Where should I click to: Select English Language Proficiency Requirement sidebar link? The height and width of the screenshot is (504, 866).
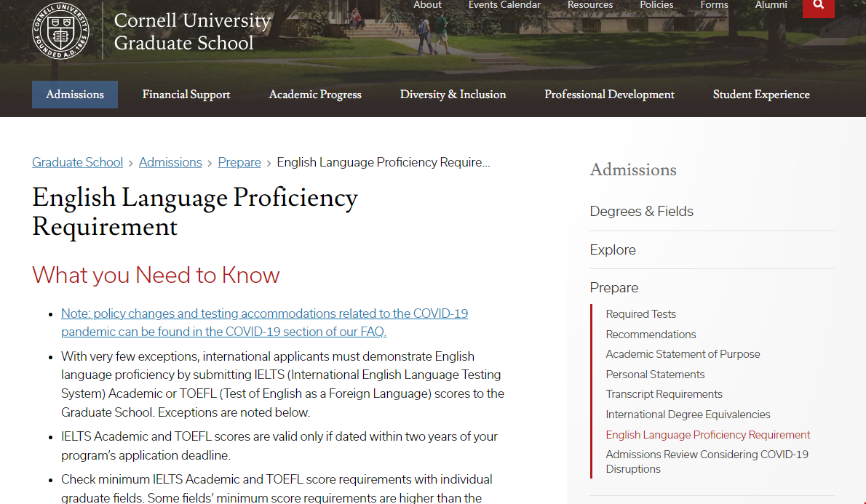(x=707, y=435)
